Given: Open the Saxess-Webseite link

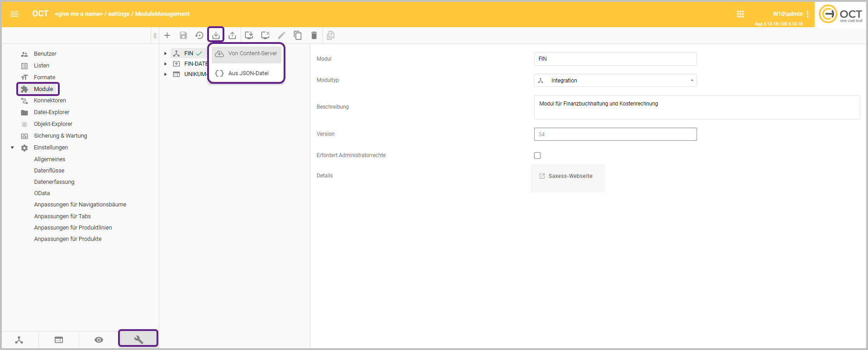Looking at the screenshot, I should pos(567,176).
